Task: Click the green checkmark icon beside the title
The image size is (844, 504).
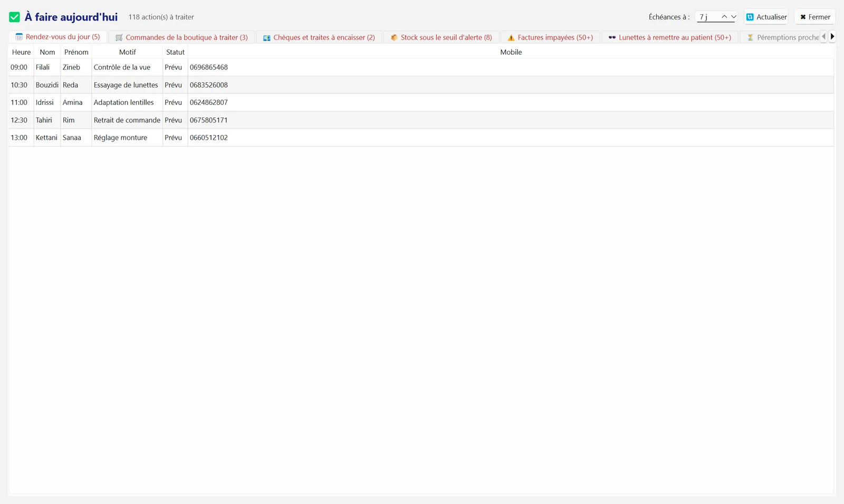Action: pos(15,17)
